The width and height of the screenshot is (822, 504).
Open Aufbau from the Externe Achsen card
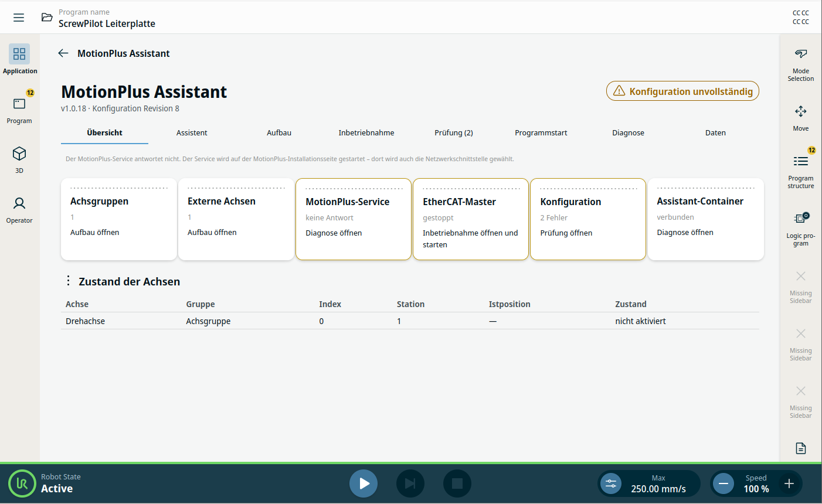click(x=212, y=233)
